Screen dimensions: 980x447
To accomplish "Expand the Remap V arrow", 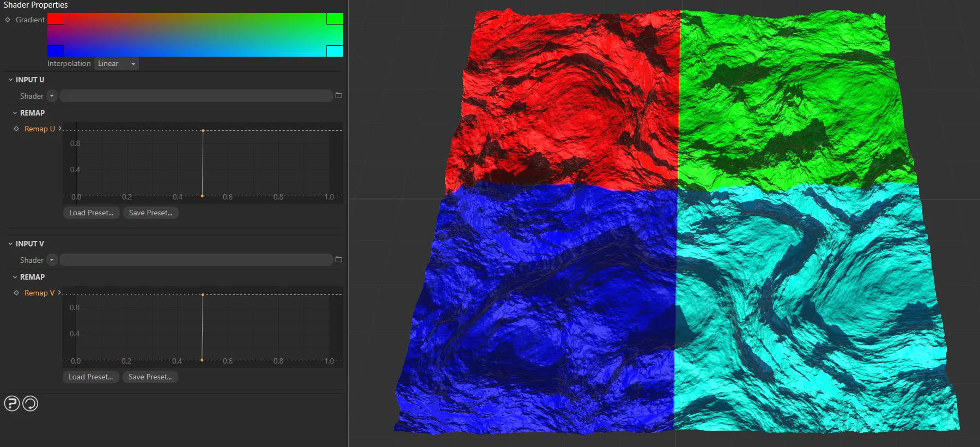I will tap(59, 293).
